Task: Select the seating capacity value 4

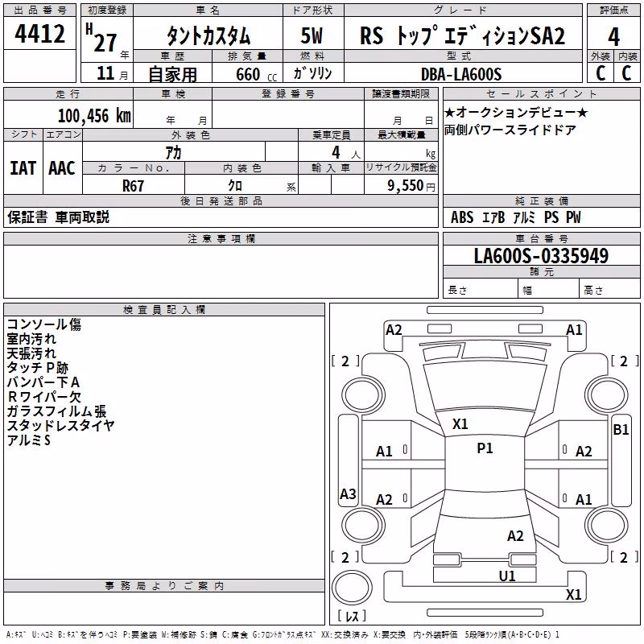Action: 336,152
